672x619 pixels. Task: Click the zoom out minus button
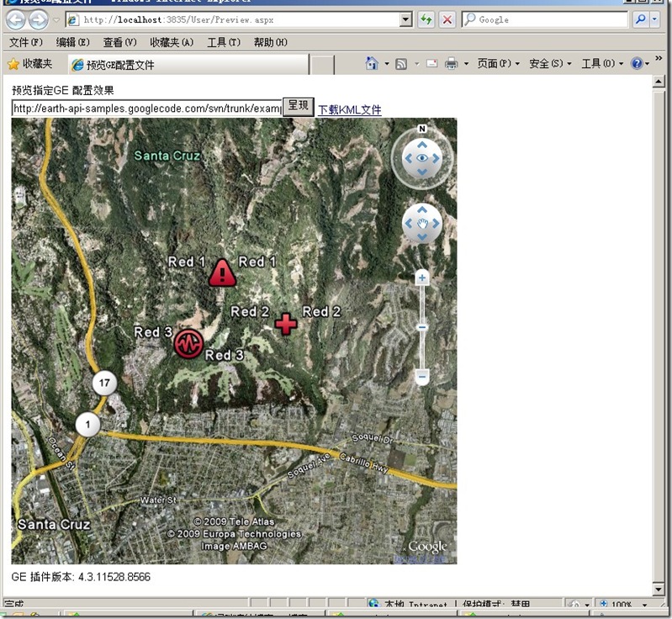coord(422,377)
